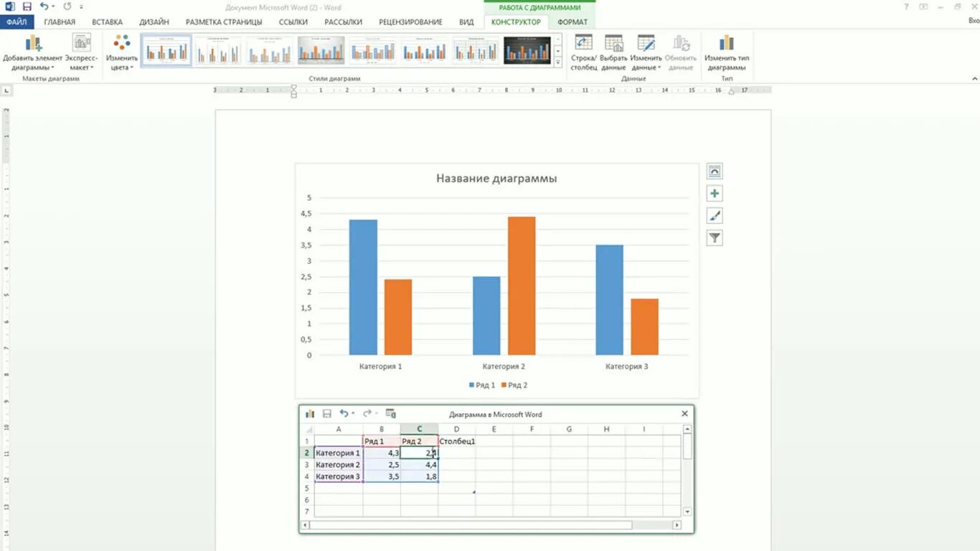Open Word Help question mark icon
The width and height of the screenshot is (980, 551).
pyautogui.click(x=907, y=6)
